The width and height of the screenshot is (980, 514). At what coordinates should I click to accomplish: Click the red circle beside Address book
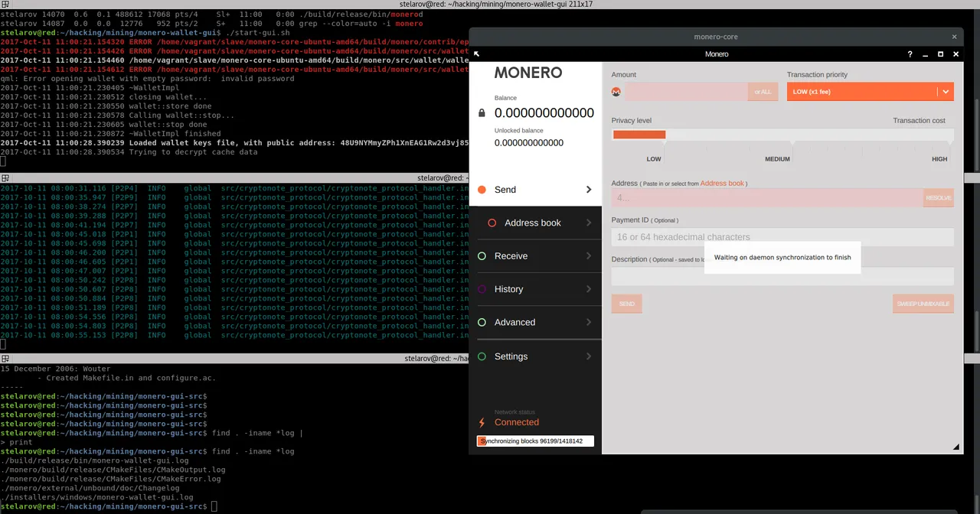click(x=492, y=223)
